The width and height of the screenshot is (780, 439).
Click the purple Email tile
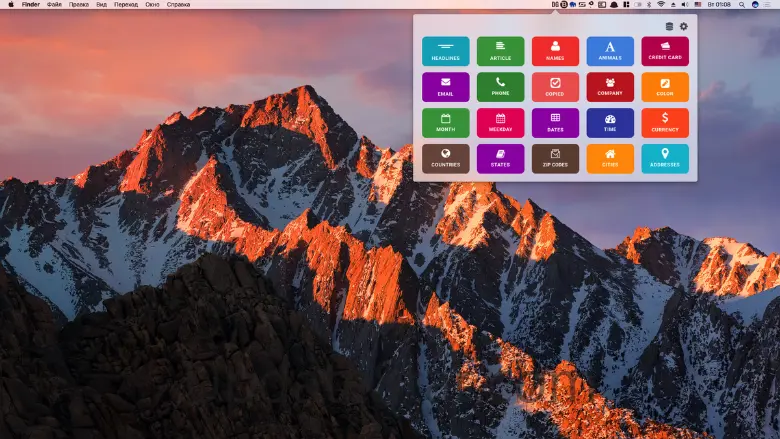pyautogui.click(x=445, y=87)
